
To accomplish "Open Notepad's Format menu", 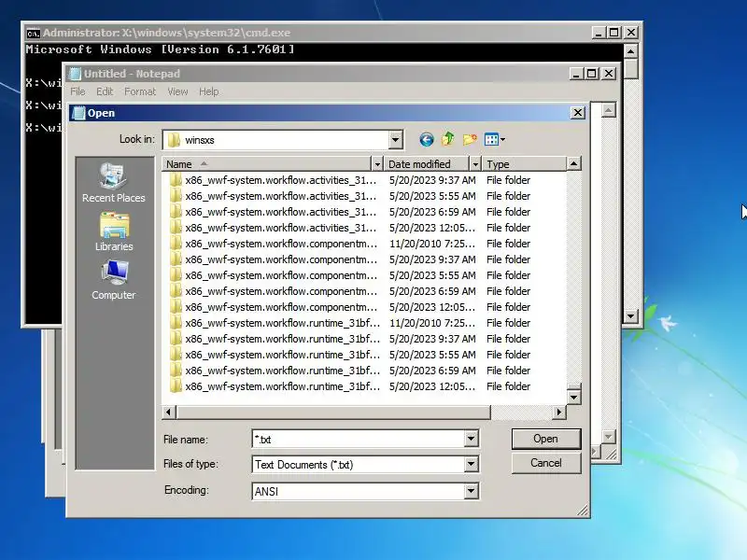I will click(140, 91).
